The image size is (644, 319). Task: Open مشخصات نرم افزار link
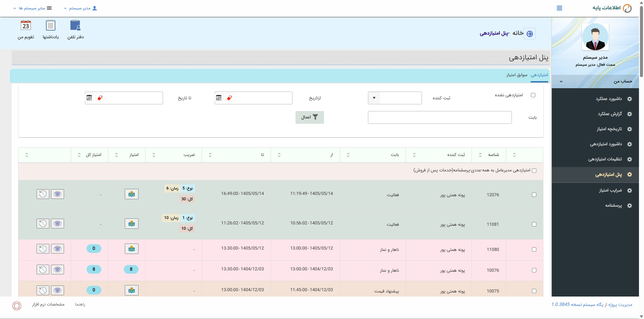(48, 305)
